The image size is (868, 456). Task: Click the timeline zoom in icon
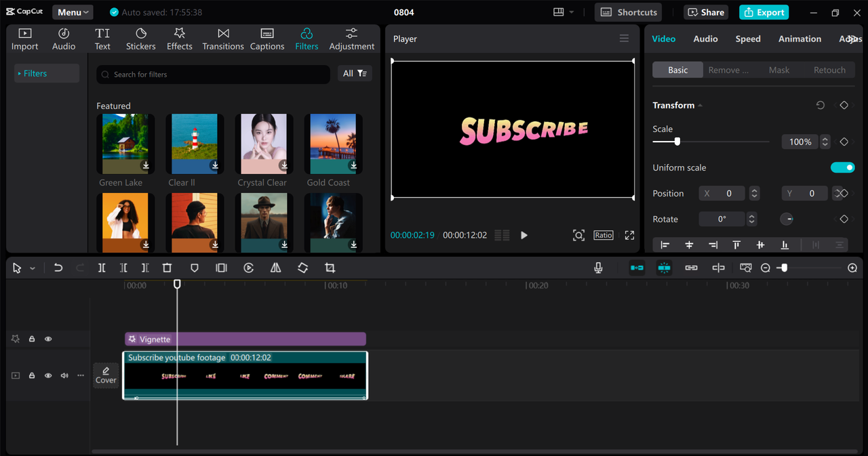coord(852,268)
